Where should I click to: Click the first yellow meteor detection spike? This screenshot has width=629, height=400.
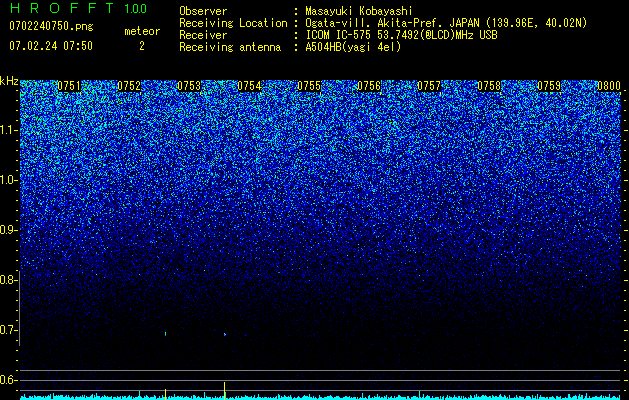tap(165, 394)
